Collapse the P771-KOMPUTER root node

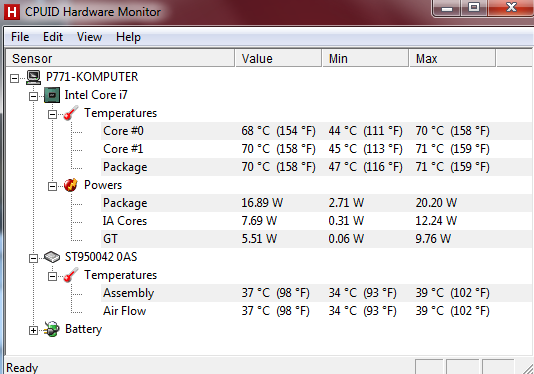[x=14, y=78]
